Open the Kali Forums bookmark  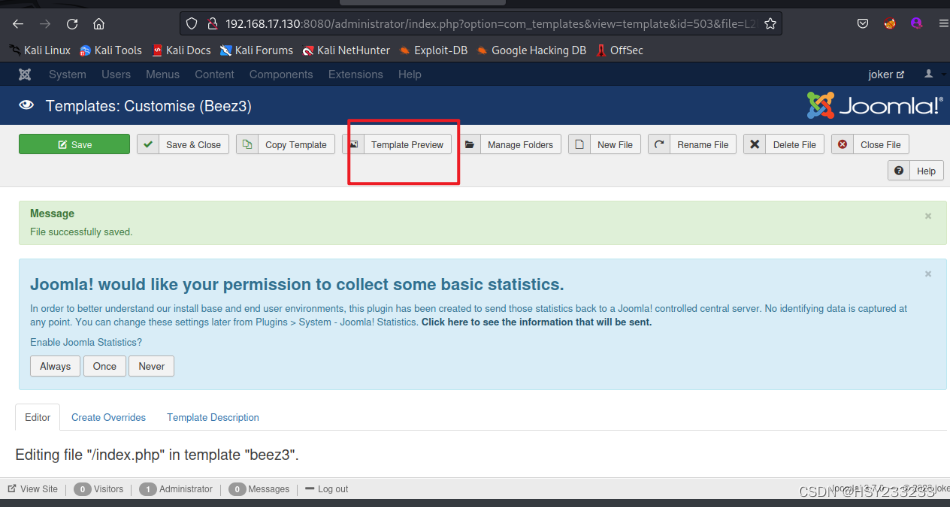point(256,50)
